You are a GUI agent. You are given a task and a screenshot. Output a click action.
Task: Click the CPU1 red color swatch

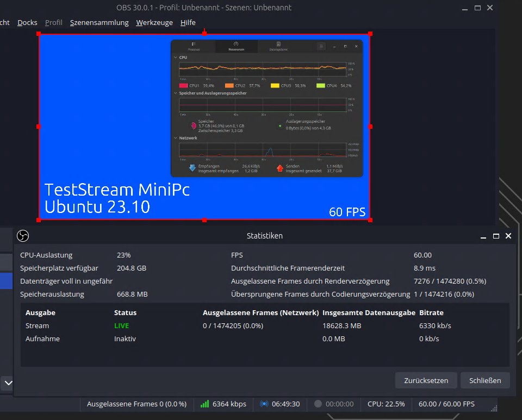click(183, 86)
